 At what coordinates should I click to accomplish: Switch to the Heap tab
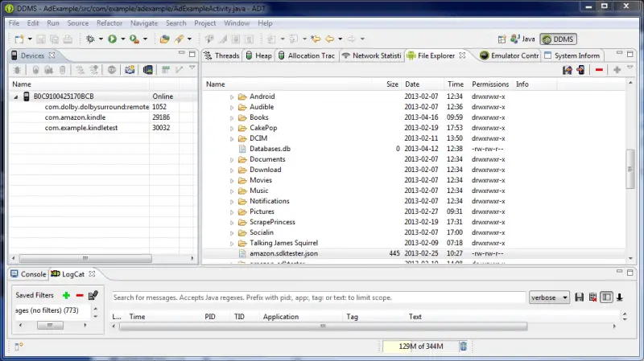pyautogui.click(x=258, y=55)
